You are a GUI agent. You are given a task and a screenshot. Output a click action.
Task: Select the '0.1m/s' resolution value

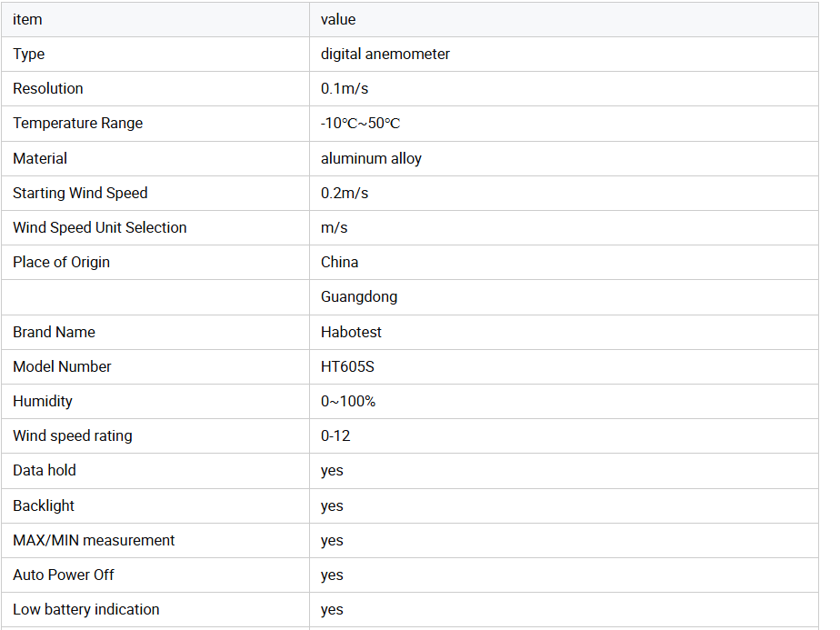(345, 88)
